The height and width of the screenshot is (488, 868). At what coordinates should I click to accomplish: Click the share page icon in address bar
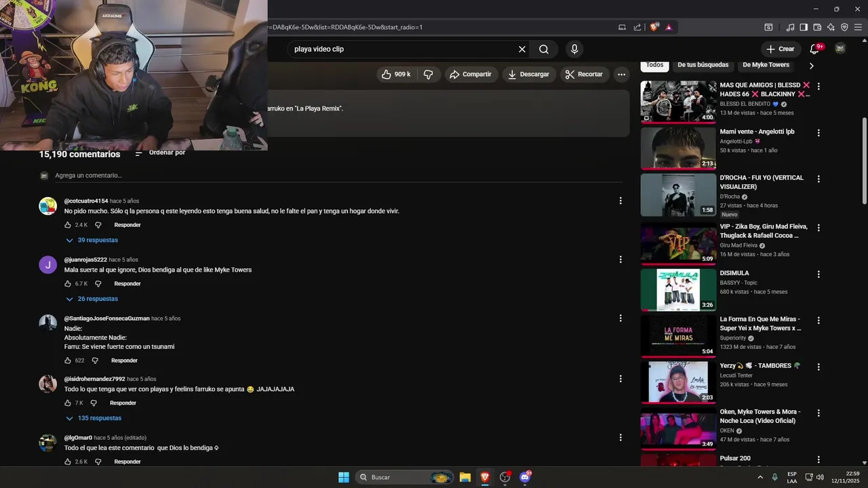[x=637, y=27]
